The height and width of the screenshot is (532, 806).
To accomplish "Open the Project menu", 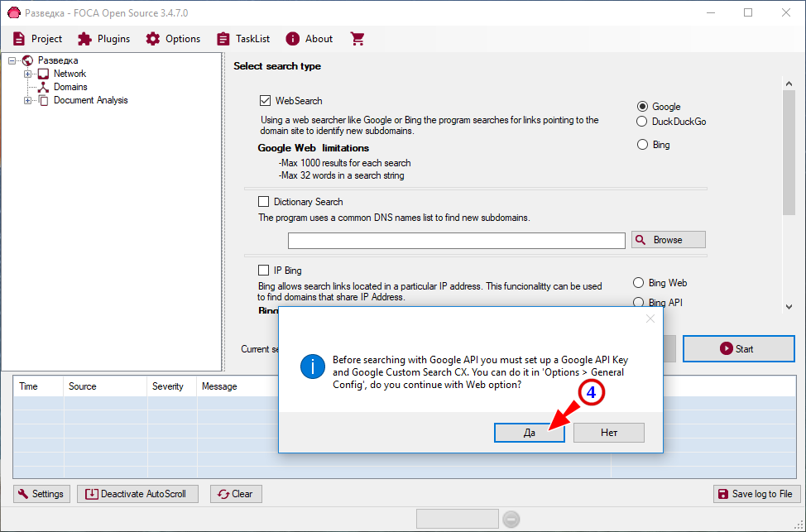I will [37, 39].
